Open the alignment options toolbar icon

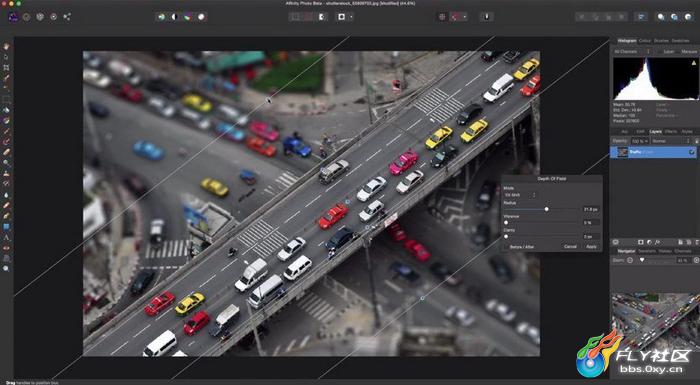click(x=641, y=17)
